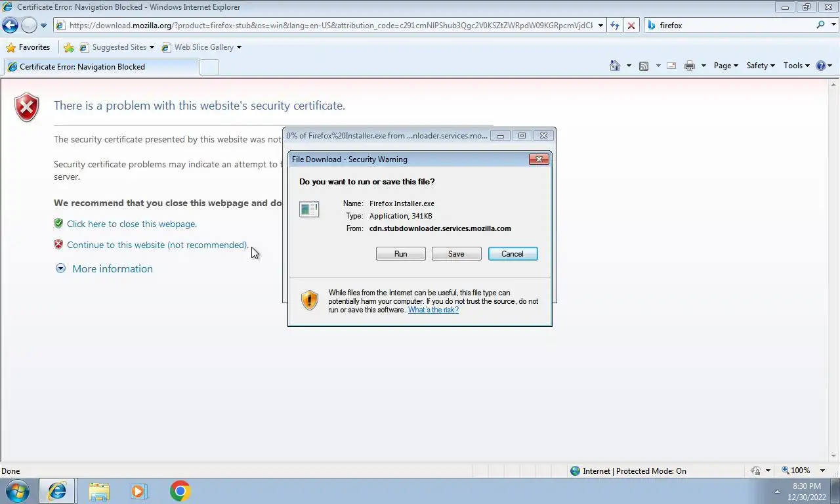The width and height of the screenshot is (840, 504).
Task: Click the browser Forward arrow button
Action: 29,26
